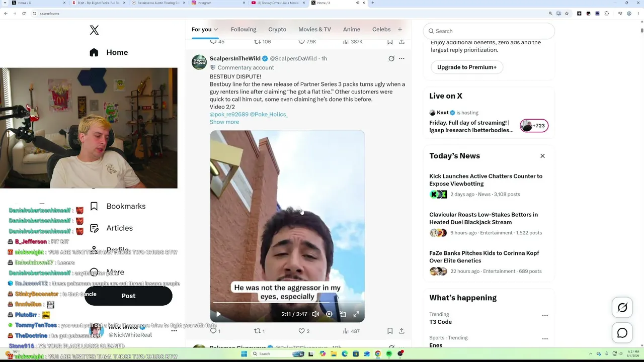Screen dimensions: 644x362
Task: Open Articles from the sidebar
Action: tap(111, 228)
